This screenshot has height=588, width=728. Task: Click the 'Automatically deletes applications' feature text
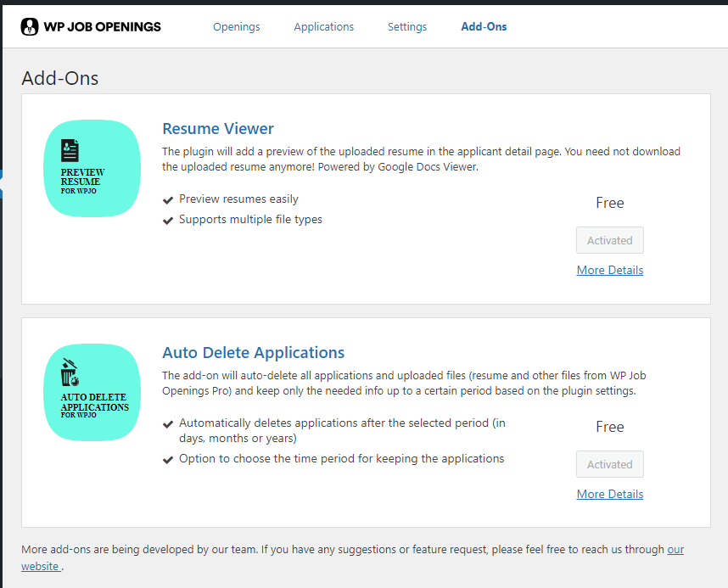pos(342,430)
